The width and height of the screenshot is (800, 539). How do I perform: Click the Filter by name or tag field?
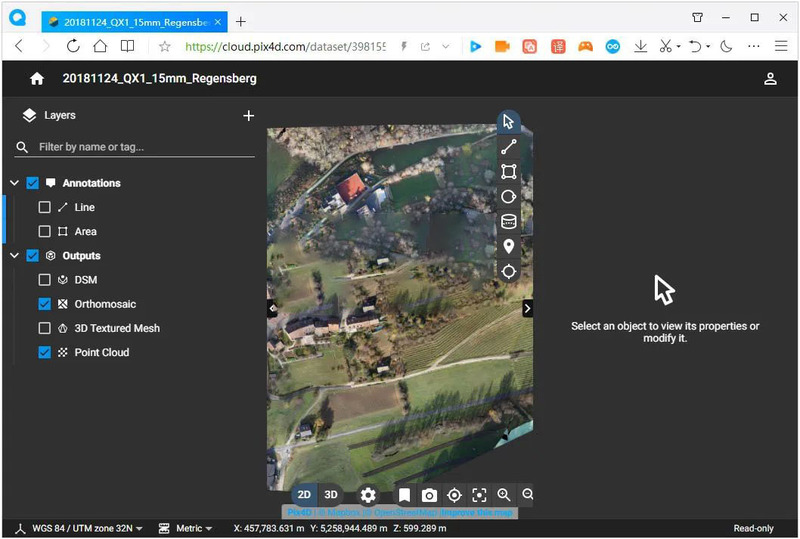tap(135, 147)
